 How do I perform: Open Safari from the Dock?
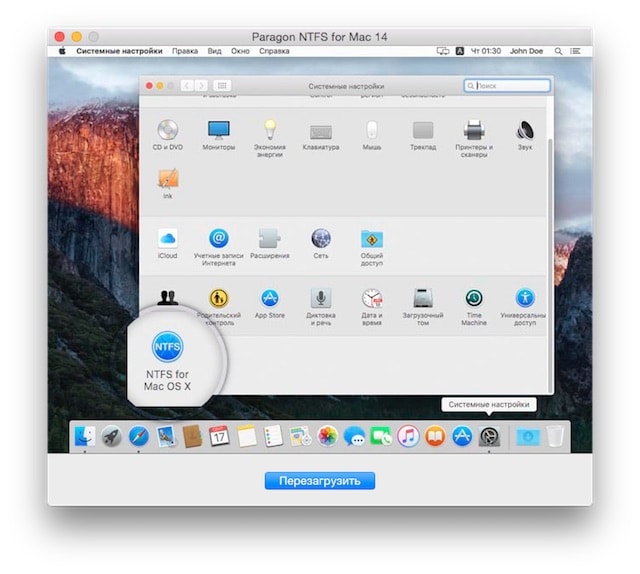tap(138, 436)
